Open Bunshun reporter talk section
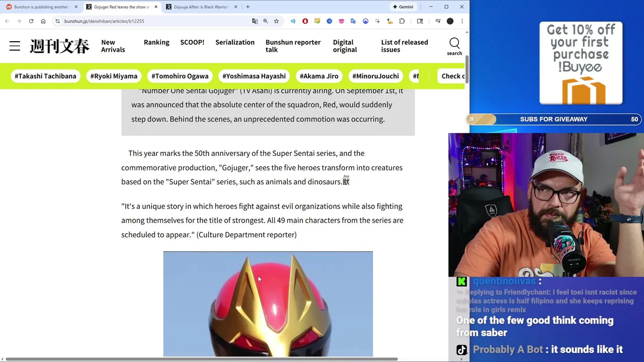The width and height of the screenshot is (644, 362). coord(293,46)
